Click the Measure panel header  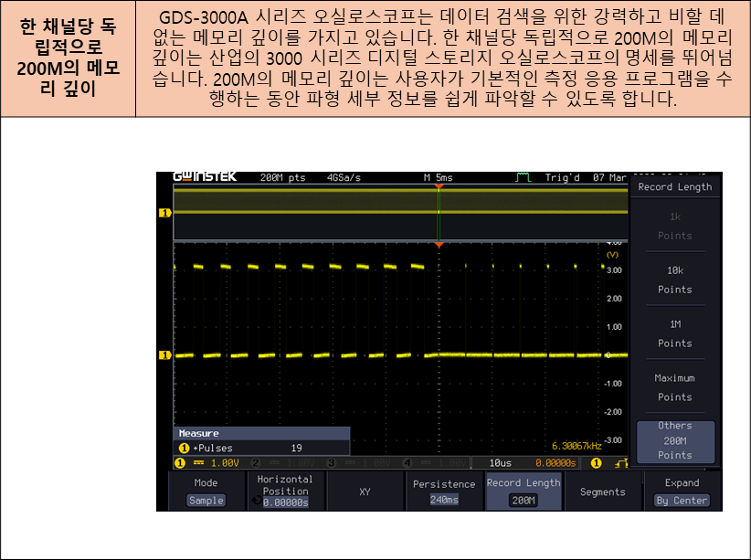tap(261, 433)
